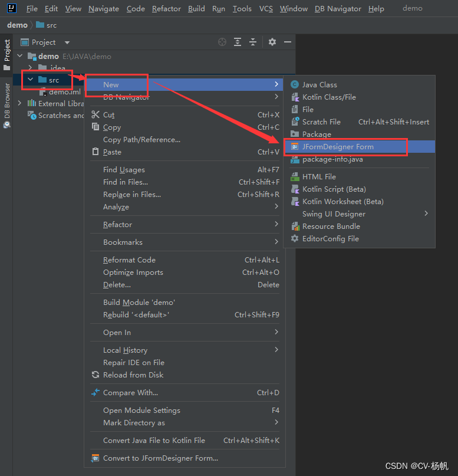
Task: Click the Kotlin Class/File icon
Action: [x=295, y=97]
